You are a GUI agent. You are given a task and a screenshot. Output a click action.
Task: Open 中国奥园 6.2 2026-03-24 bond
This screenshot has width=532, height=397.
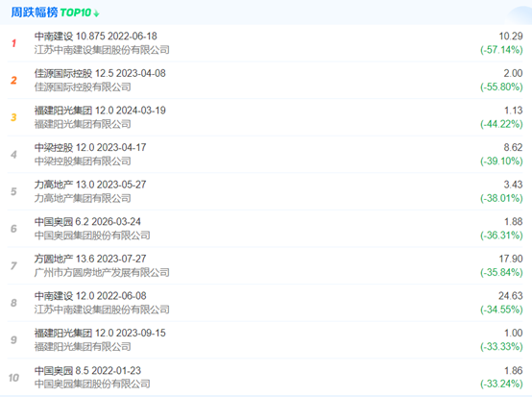[87, 221]
